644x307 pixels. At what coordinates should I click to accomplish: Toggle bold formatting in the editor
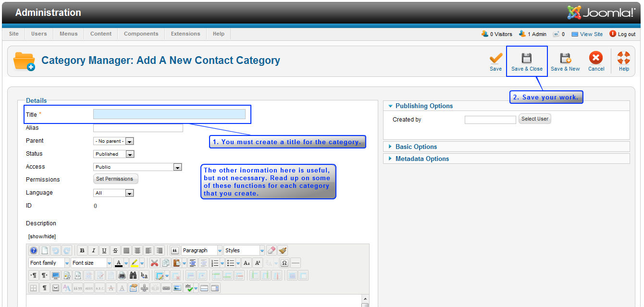click(x=82, y=250)
